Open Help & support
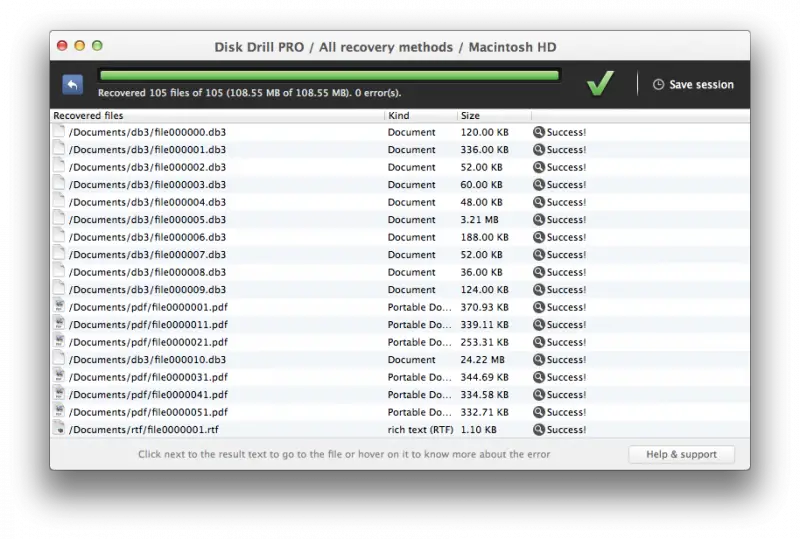Viewport: 800px width, 539px height. (x=681, y=454)
